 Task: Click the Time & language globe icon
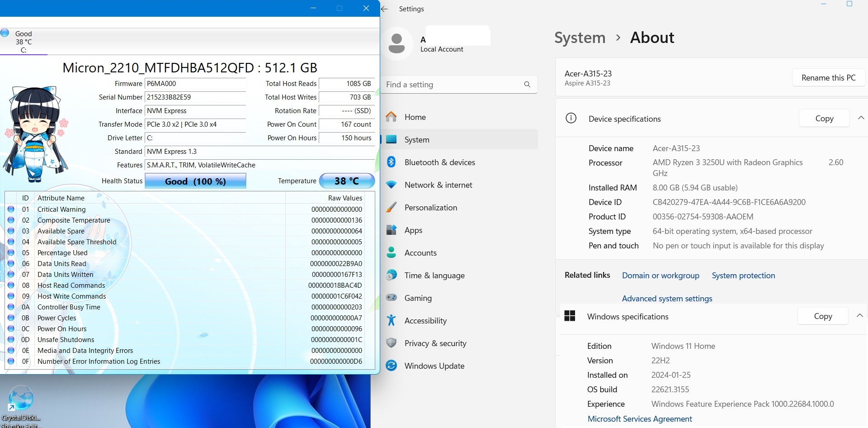point(391,275)
